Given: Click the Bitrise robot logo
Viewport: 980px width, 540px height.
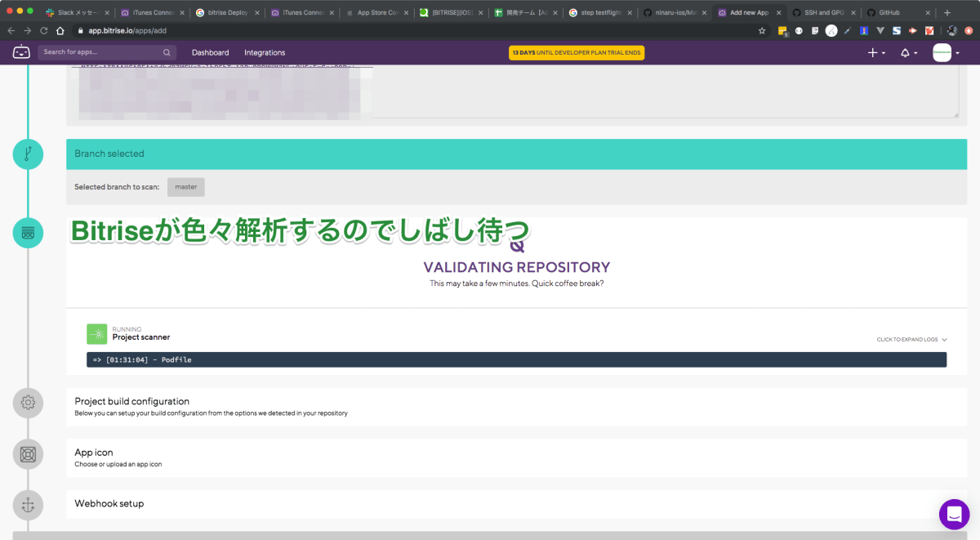Looking at the screenshot, I should [21, 52].
